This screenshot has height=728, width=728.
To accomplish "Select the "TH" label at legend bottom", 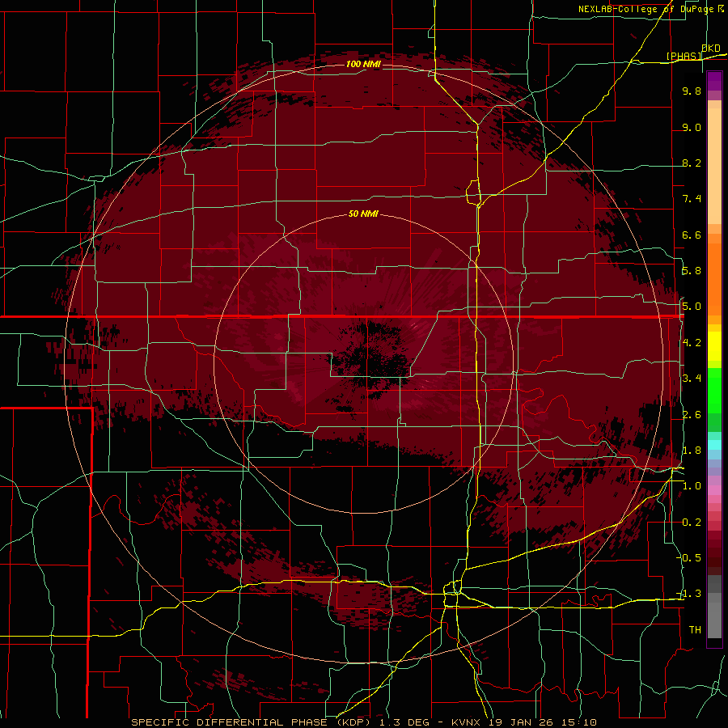I will (x=695, y=630).
